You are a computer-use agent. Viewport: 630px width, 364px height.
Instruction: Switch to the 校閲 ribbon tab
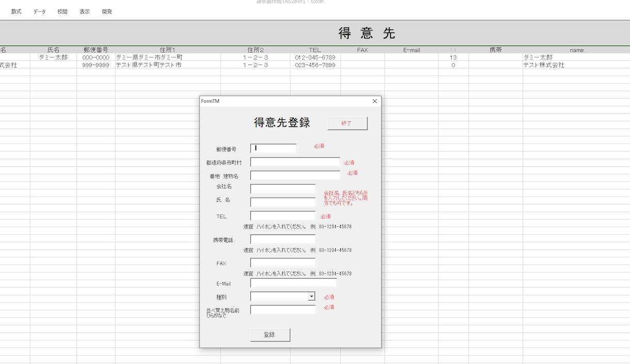tap(62, 11)
